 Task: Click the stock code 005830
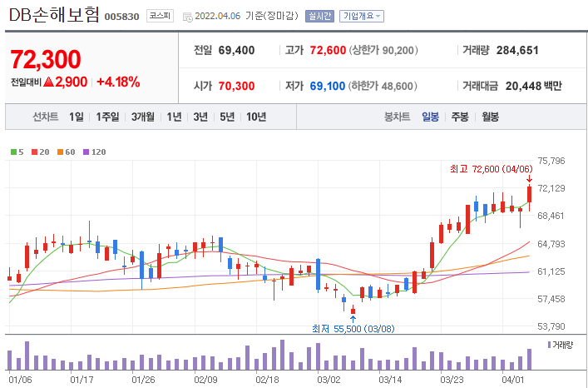tap(122, 17)
